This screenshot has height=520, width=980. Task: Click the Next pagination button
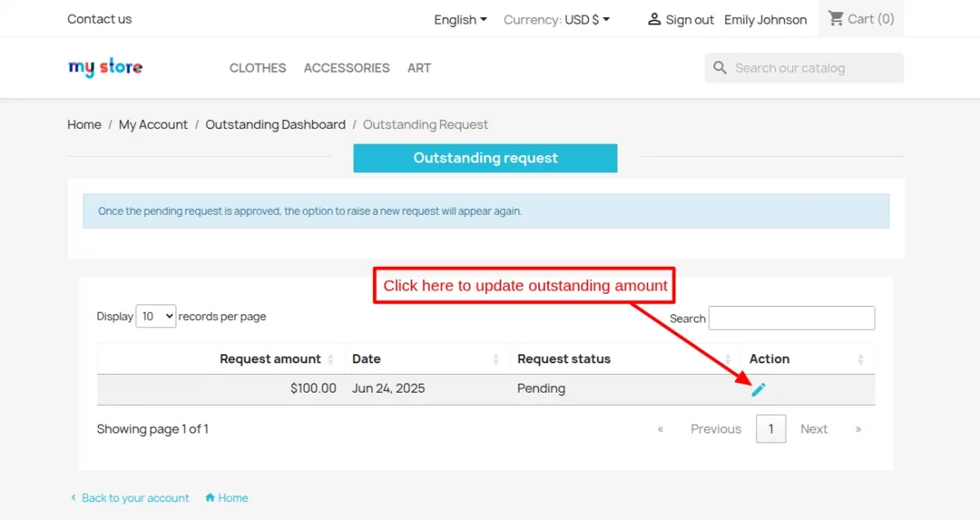[813, 429]
